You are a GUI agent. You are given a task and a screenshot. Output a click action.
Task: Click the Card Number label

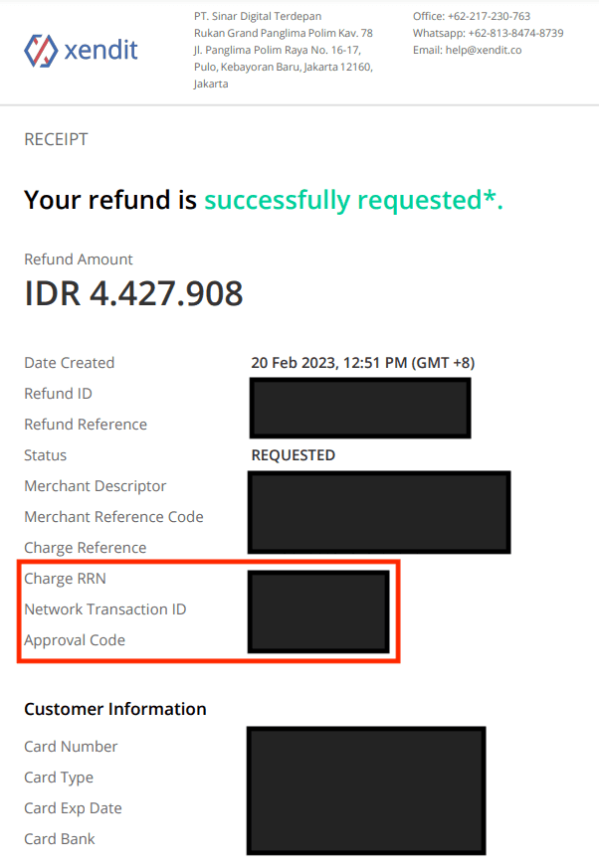[x=71, y=747]
